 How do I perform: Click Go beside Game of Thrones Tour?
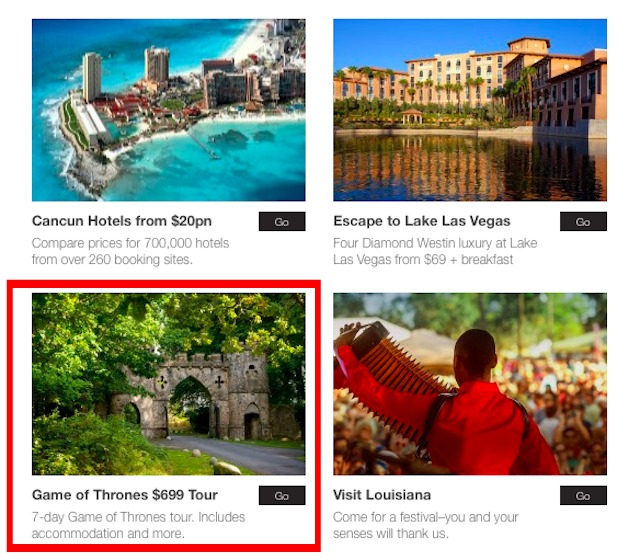point(282,495)
